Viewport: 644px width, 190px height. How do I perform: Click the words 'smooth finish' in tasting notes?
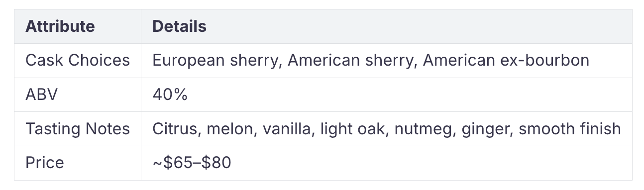pos(570,129)
